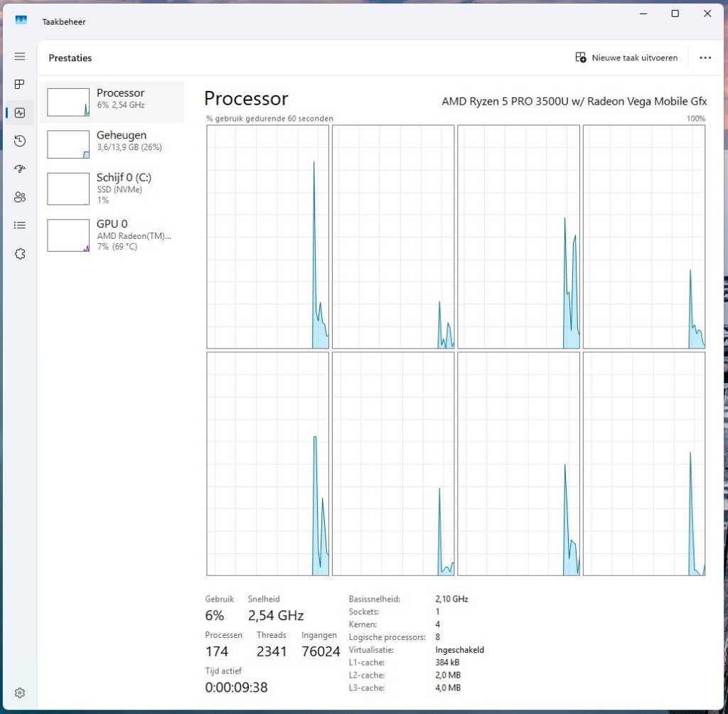Viewport: 728px width, 714px height.
Task: Click the 174 Processen value
Action: 217,651
